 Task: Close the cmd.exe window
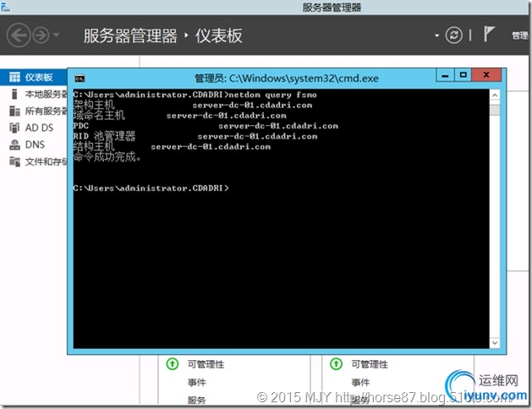pyautogui.click(x=486, y=75)
